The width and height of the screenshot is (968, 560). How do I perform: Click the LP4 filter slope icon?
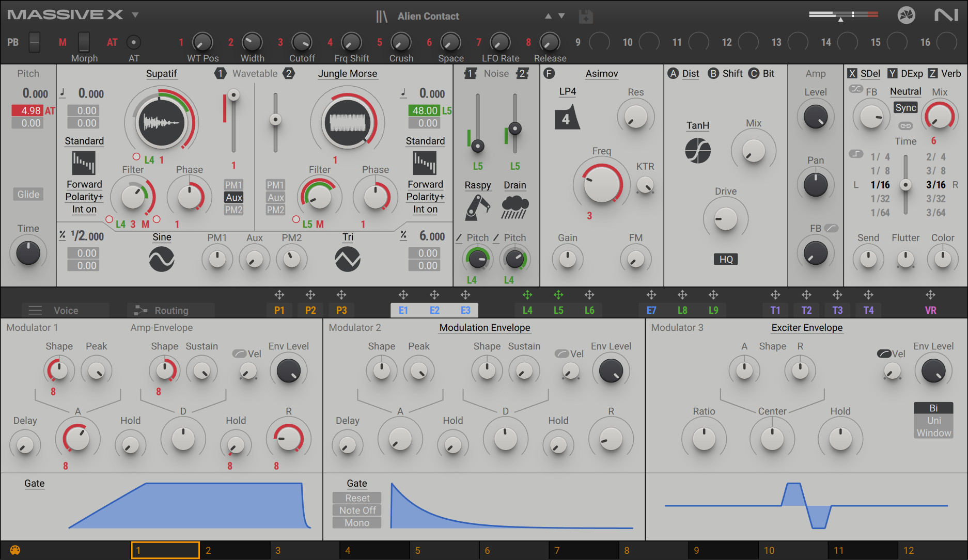tap(567, 117)
